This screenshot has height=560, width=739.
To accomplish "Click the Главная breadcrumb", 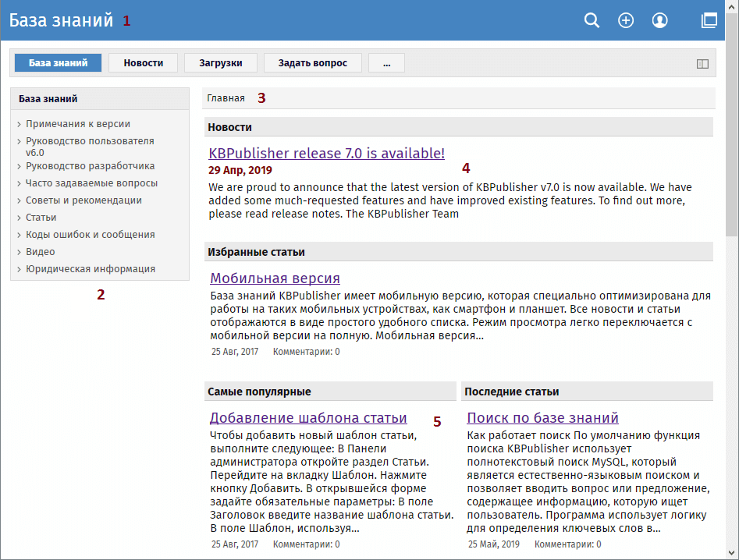I will [226, 98].
